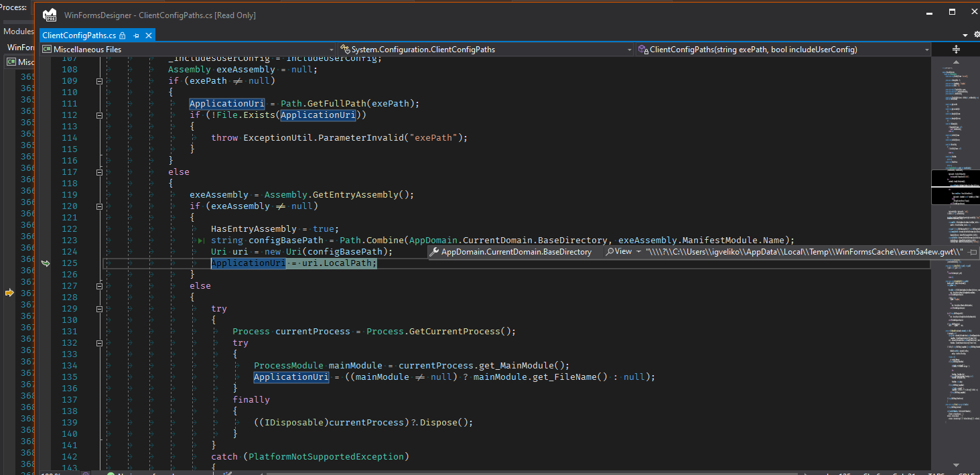This screenshot has width=980, height=475.
Task: Click the DataTip path value text
Action: [804, 252]
